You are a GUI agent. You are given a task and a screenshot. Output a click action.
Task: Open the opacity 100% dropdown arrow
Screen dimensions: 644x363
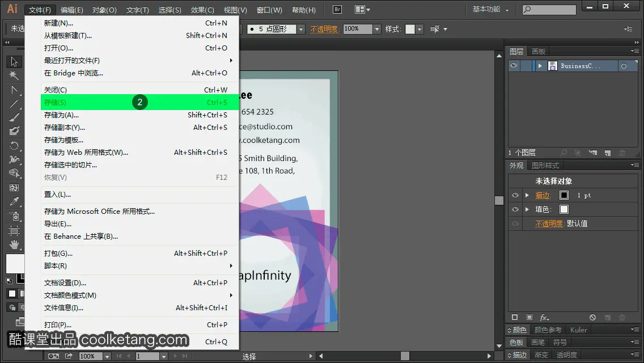[x=377, y=29]
